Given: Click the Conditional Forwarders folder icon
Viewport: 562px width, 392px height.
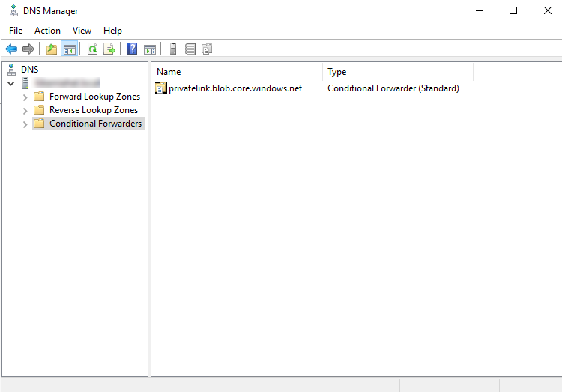Looking at the screenshot, I should (39, 124).
